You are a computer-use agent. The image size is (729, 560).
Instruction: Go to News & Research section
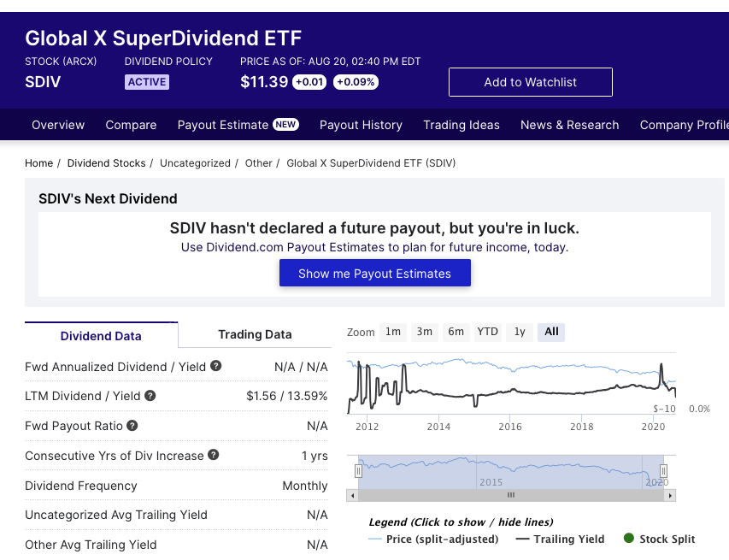(x=569, y=125)
